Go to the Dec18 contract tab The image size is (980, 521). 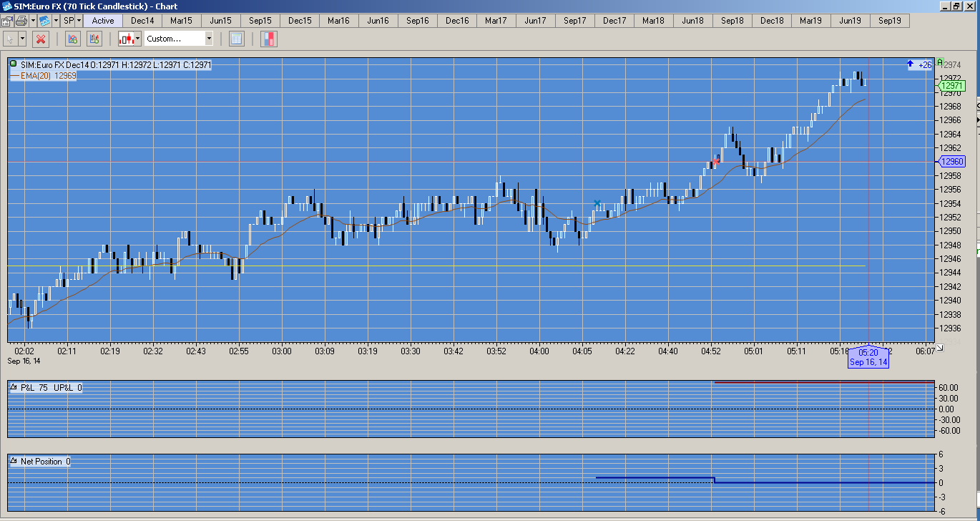[x=772, y=20]
